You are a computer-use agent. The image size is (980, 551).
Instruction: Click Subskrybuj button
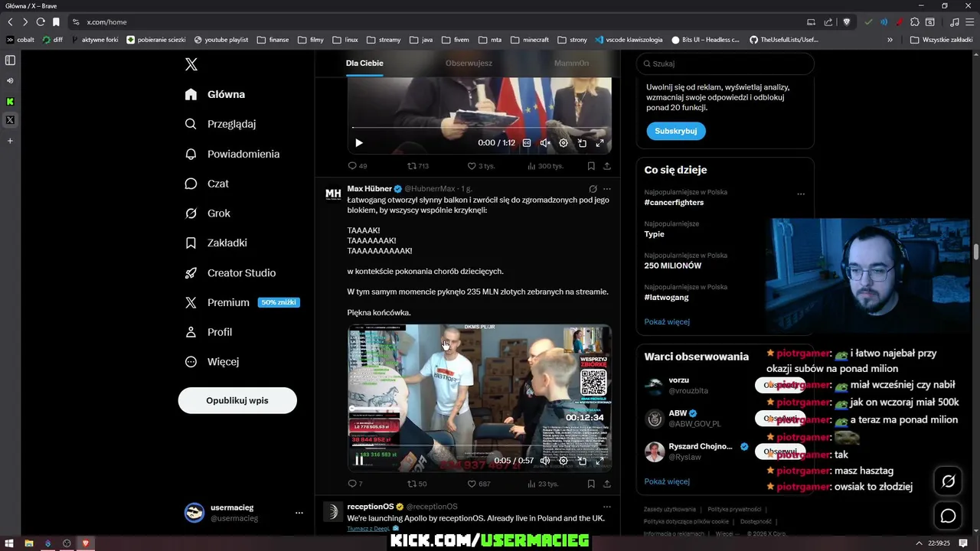tap(676, 131)
